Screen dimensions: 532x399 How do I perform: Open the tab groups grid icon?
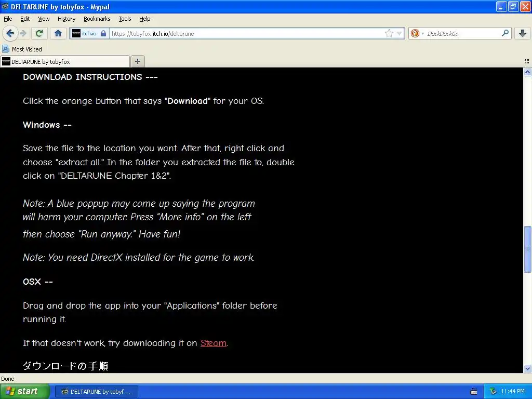click(x=527, y=61)
